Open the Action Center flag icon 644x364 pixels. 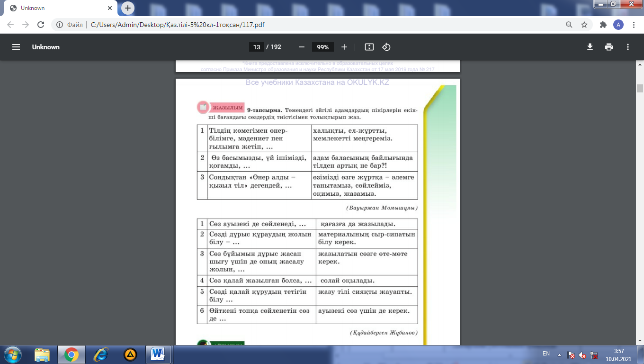point(571,355)
